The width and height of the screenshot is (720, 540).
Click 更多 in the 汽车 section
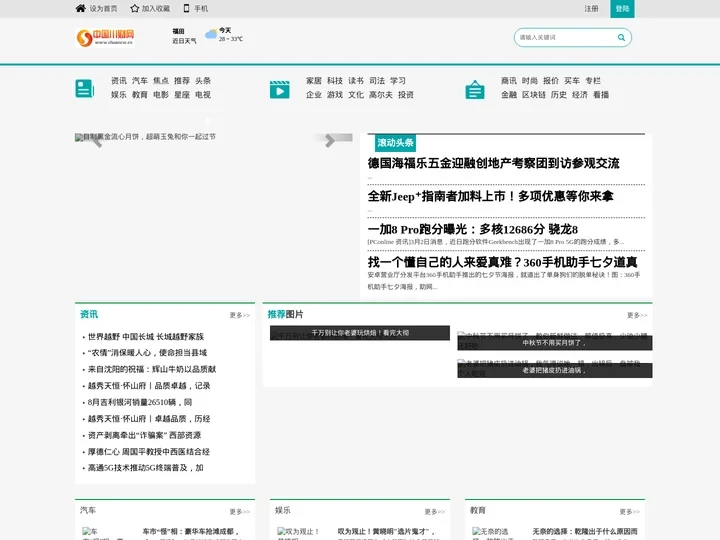[x=240, y=512]
